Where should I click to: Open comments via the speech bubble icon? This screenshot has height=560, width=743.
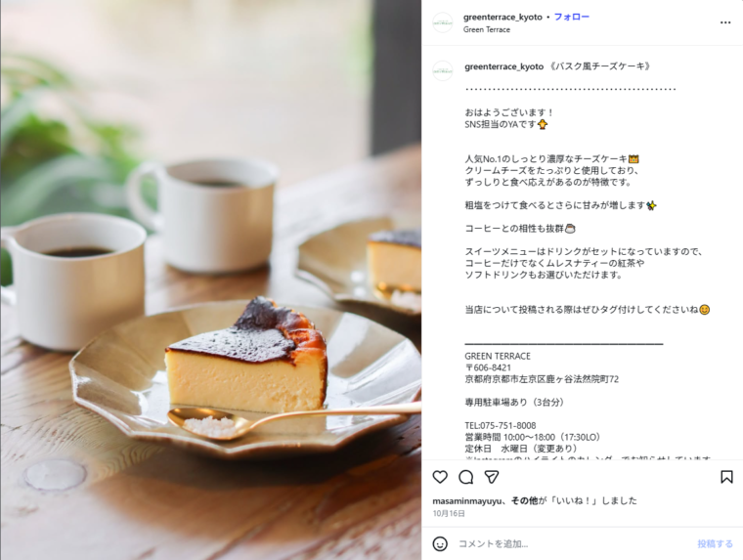pos(465,477)
